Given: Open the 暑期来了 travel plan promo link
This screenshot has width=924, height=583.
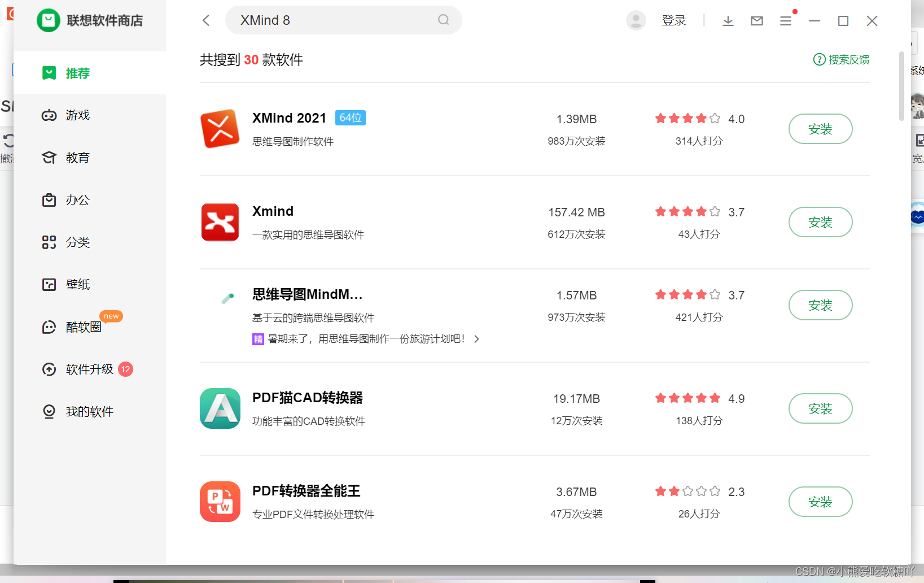Looking at the screenshot, I should [366, 339].
